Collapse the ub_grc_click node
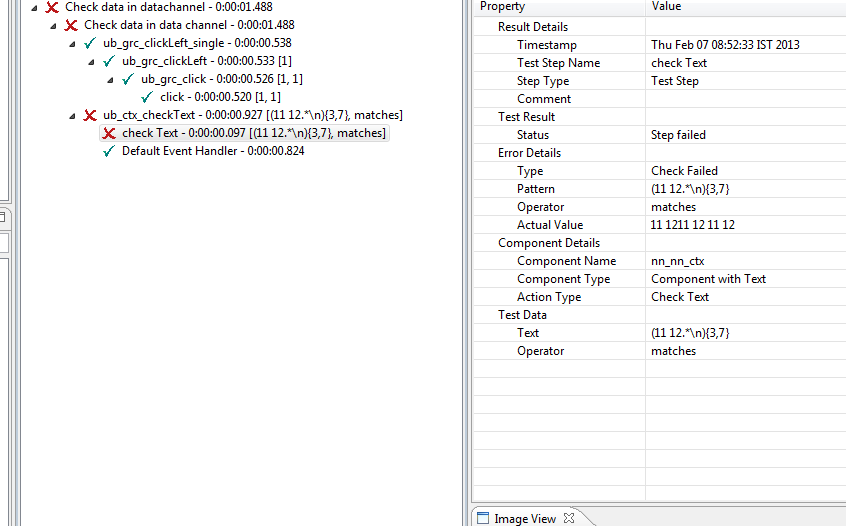Viewport: 846px width, 526px height. coord(110,80)
